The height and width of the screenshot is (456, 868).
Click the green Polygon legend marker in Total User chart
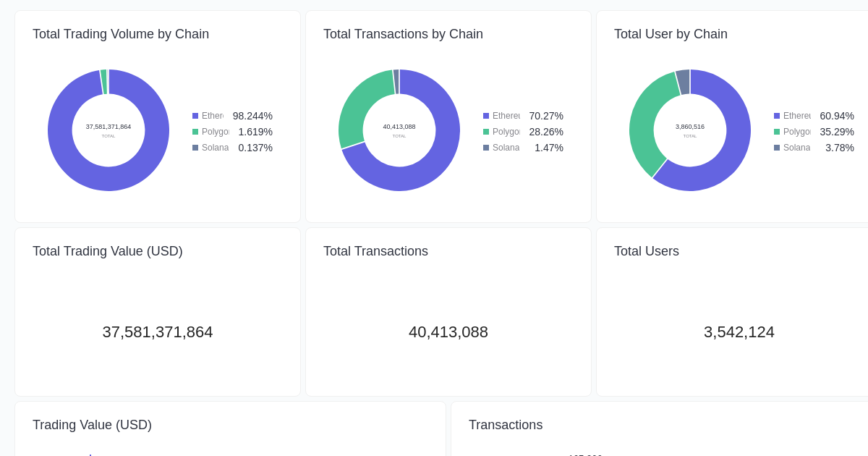pyautogui.click(x=775, y=132)
